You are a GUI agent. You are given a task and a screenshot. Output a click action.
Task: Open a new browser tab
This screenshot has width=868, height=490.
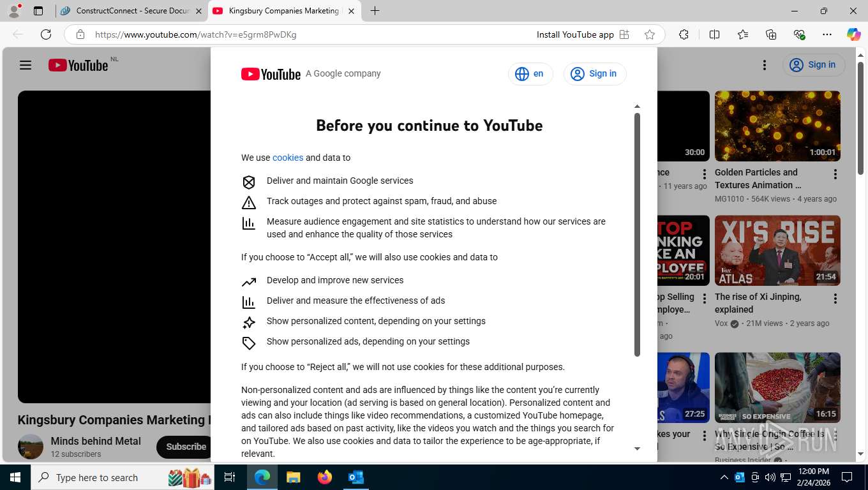click(x=375, y=11)
